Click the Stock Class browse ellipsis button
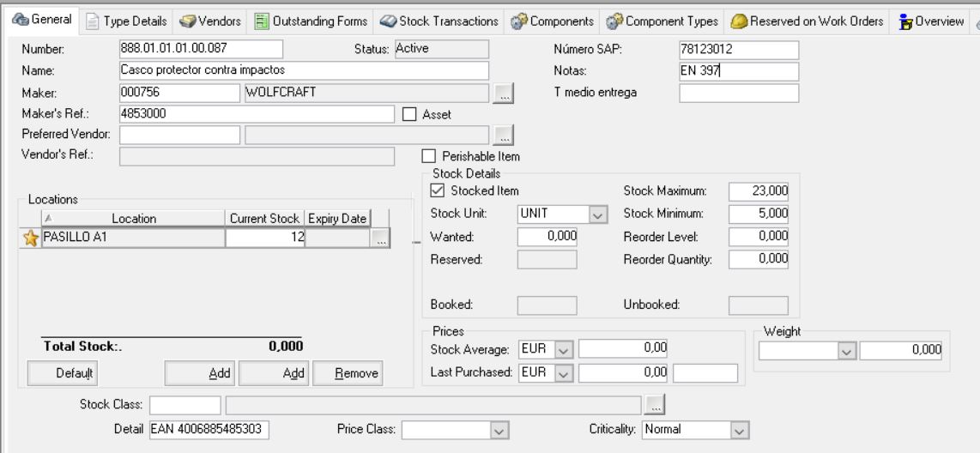980x453 pixels. 655,405
